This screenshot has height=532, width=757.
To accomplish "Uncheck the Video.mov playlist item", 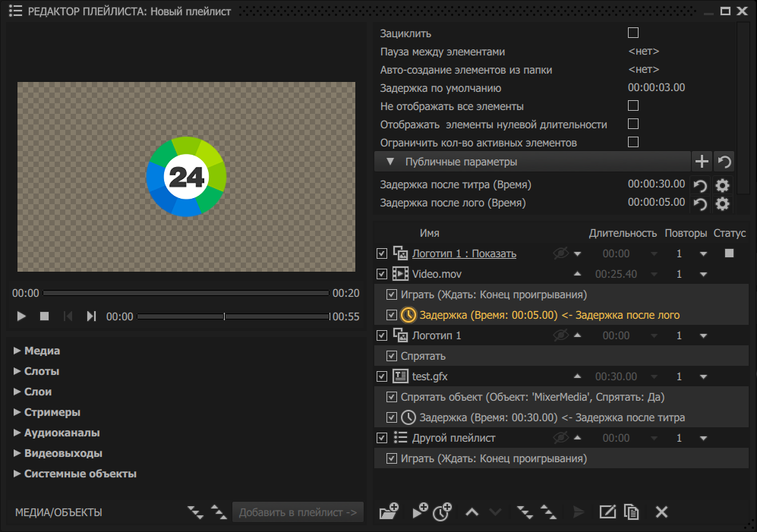I will coord(382,274).
